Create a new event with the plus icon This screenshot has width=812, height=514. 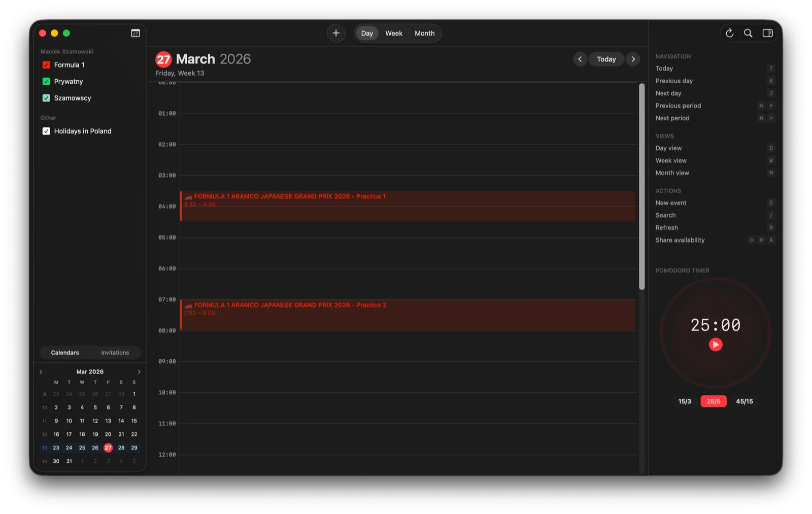click(335, 33)
